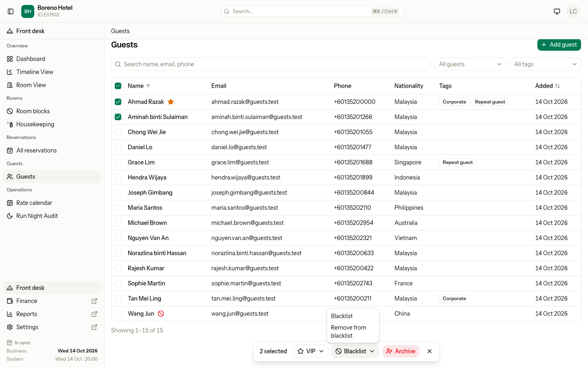Collapse the Blacklist bulk action dropdown

point(355,351)
